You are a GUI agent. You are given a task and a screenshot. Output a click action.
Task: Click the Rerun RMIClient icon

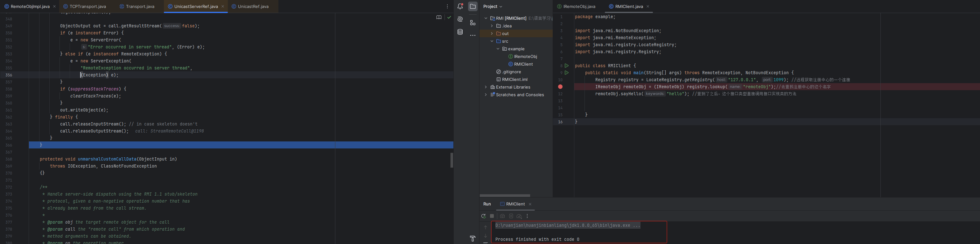click(484, 216)
